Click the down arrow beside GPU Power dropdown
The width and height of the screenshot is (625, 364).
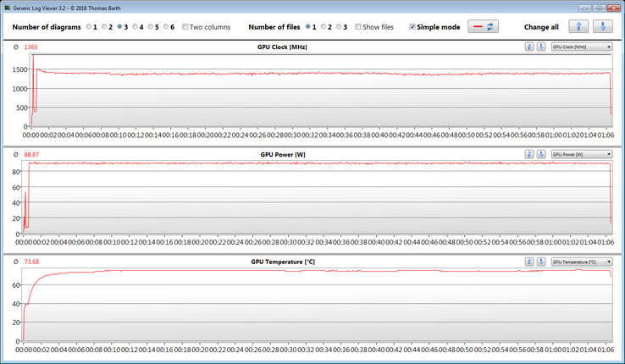coord(540,154)
